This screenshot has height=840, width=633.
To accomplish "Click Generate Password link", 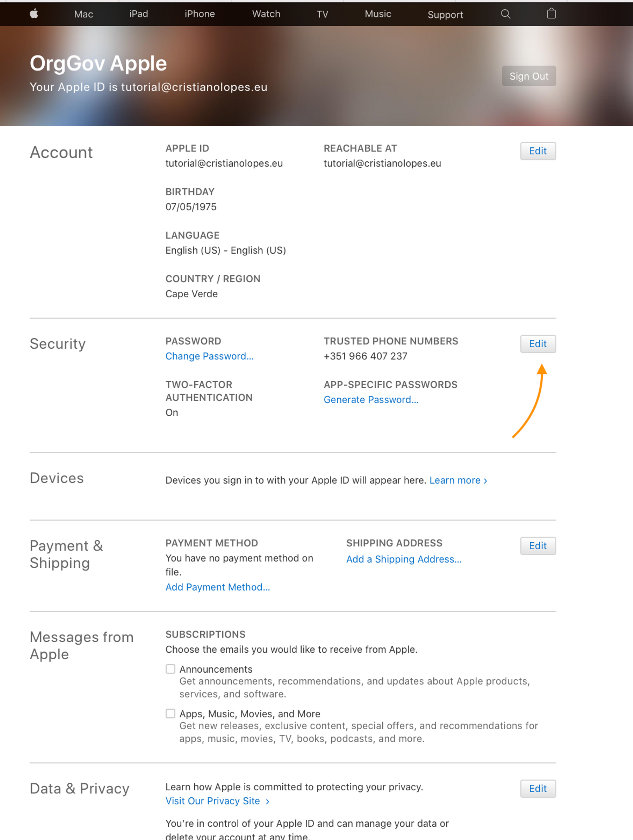I will (x=371, y=400).
